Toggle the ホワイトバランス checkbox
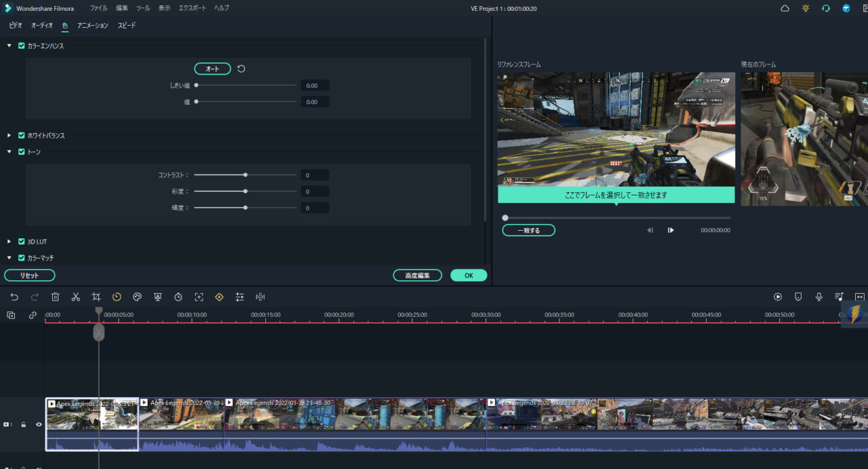 tap(22, 135)
